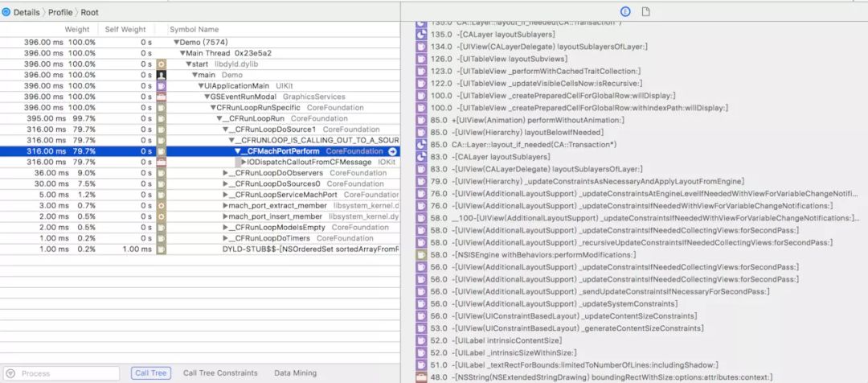
Task: Select the DYLD-STUB$$-[NSOrderedSet sortedArrayFrom row
Action: [200, 249]
